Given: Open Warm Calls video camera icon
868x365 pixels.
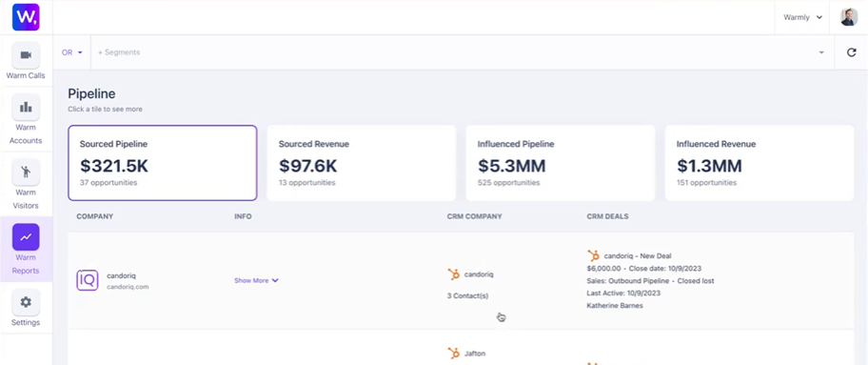Looking at the screenshot, I should pyautogui.click(x=26, y=55).
